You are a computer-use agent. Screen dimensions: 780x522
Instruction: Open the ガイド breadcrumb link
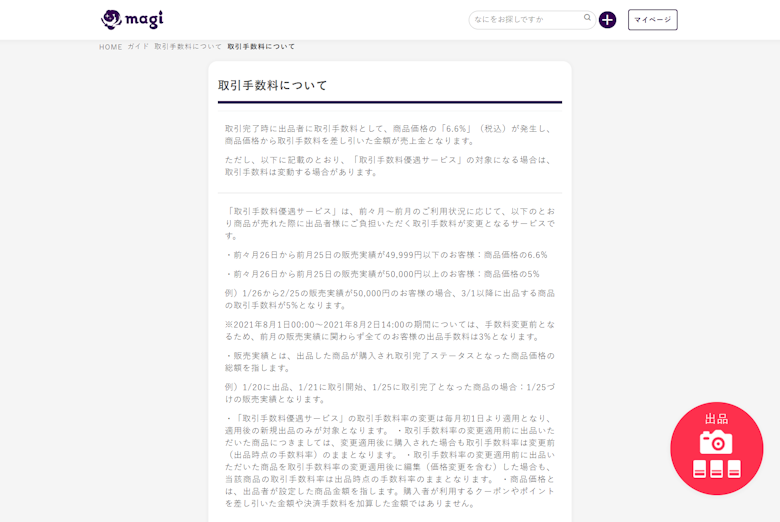138,47
